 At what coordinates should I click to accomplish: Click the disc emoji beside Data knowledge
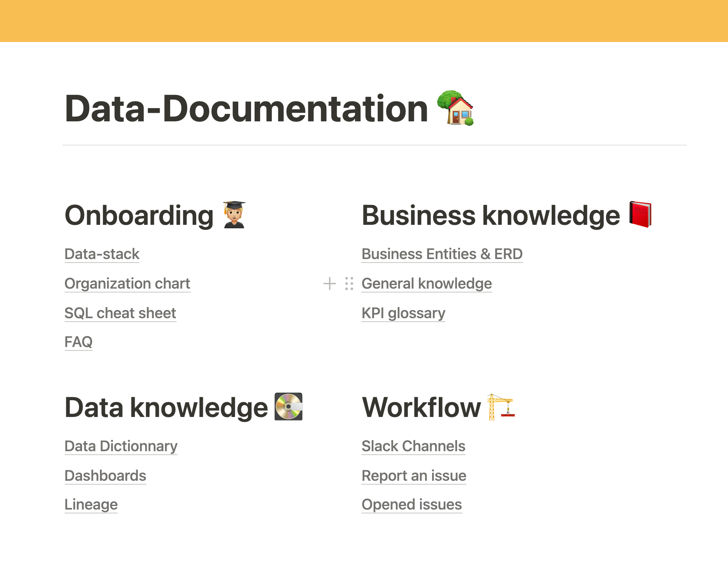pyautogui.click(x=288, y=407)
